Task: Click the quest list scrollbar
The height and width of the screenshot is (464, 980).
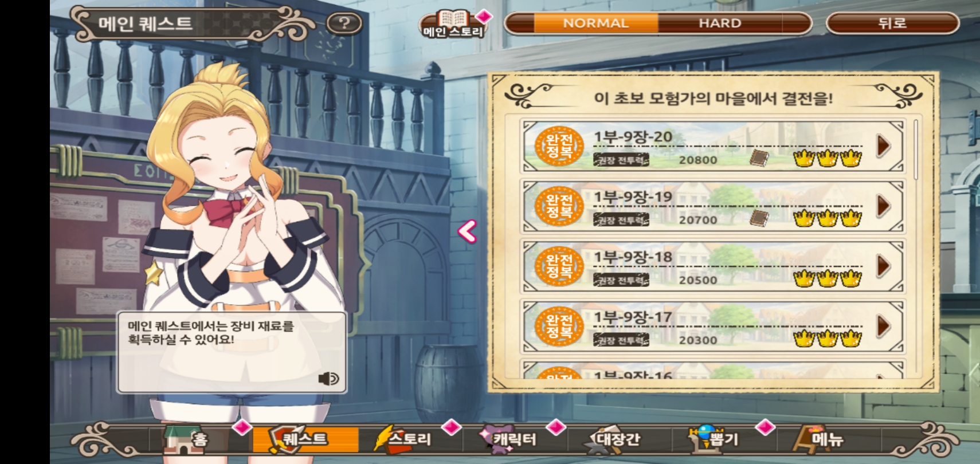Action: click(916, 150)
